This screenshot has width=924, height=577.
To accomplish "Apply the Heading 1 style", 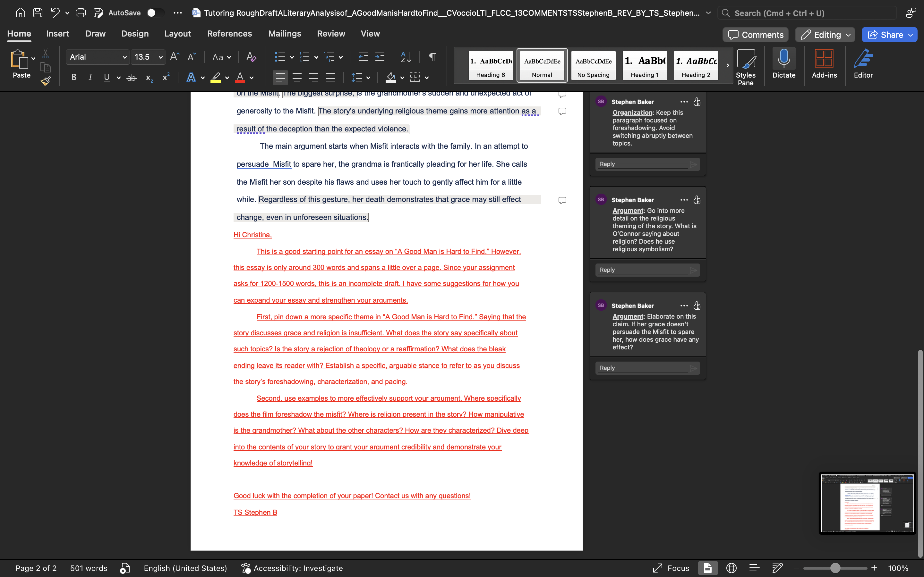I will coord(644,65).
